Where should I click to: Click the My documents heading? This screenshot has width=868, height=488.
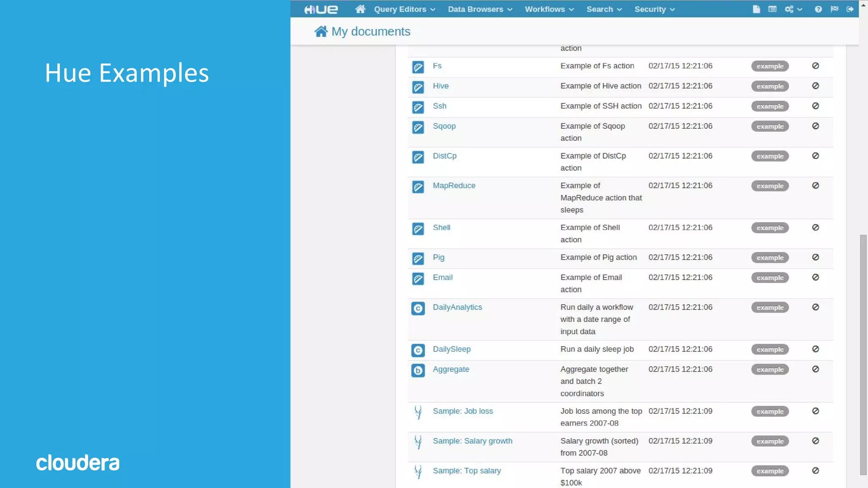click(x=371, y=31)
